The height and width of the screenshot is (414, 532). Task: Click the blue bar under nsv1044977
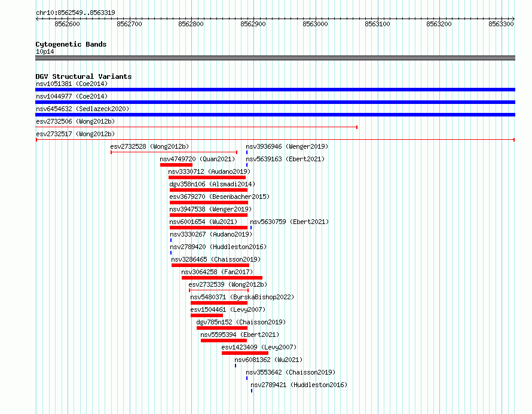point(275,102)
